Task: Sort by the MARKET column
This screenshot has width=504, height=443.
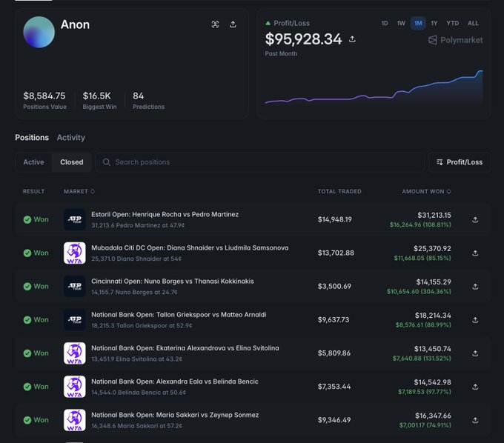Action: (79, 191)
